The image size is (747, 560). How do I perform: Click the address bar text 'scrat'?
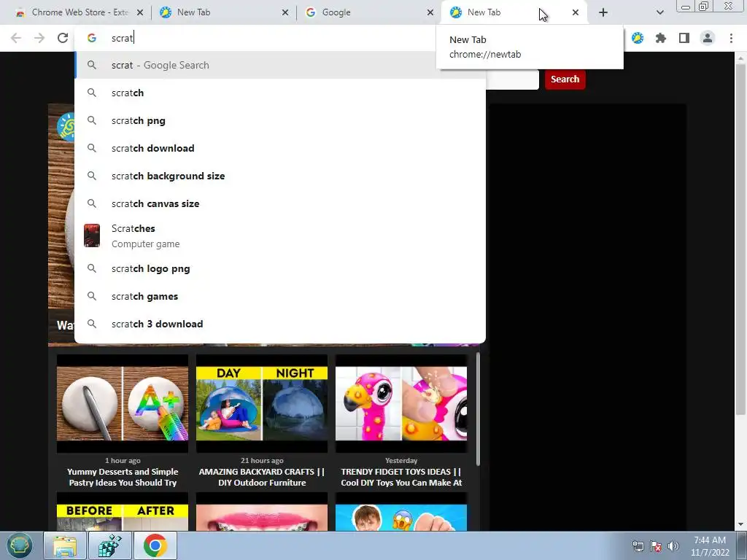[x=122, y=38]
